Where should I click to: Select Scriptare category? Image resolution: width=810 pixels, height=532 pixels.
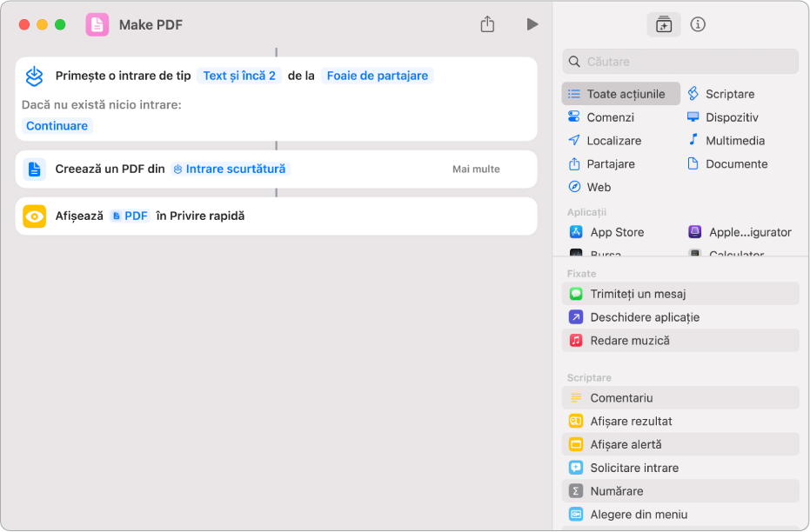tap(721, 94)
